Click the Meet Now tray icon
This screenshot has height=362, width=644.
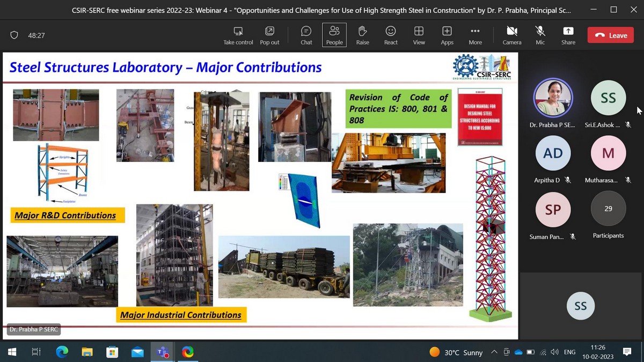click(507, 352)
